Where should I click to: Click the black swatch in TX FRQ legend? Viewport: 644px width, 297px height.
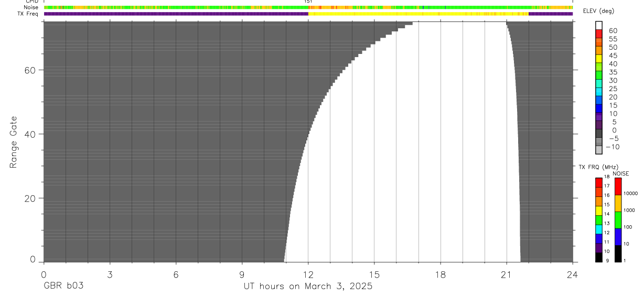[x=598, y=257]
